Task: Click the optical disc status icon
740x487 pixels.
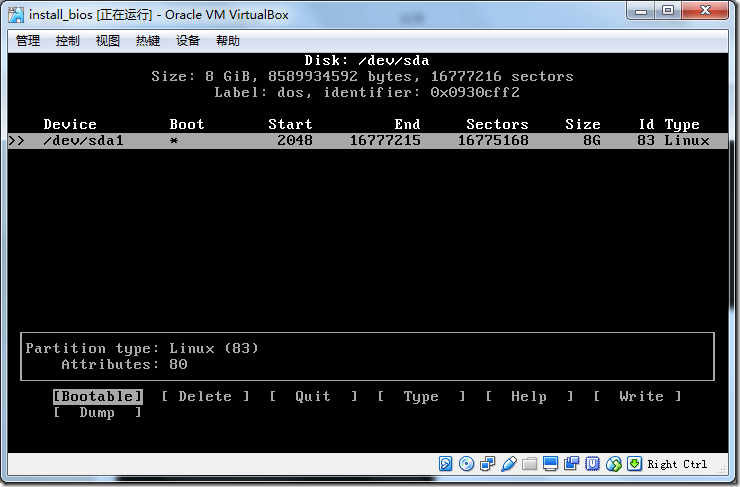Action: pyautogui.click(x=466, y=464)
